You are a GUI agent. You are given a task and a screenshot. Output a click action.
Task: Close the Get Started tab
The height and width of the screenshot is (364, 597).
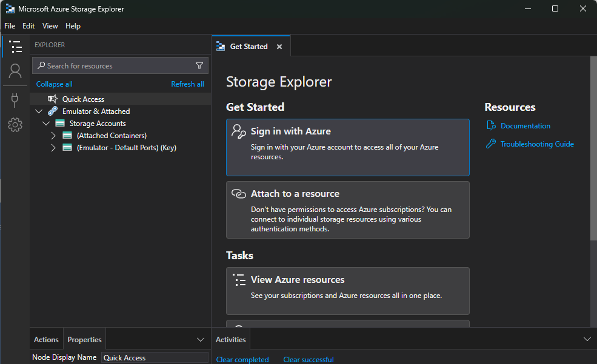pos(279,47)
